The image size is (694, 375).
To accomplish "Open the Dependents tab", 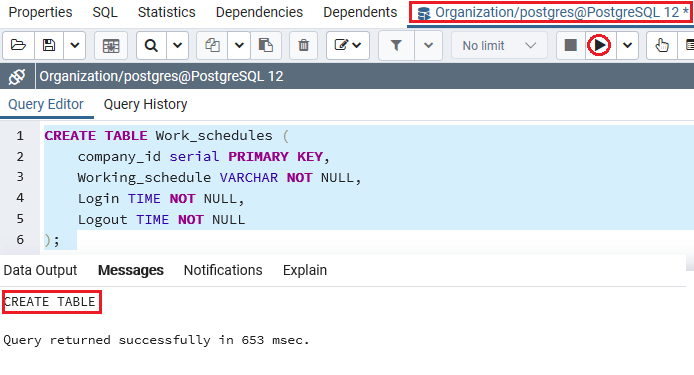I will click(x=360, y=12).
